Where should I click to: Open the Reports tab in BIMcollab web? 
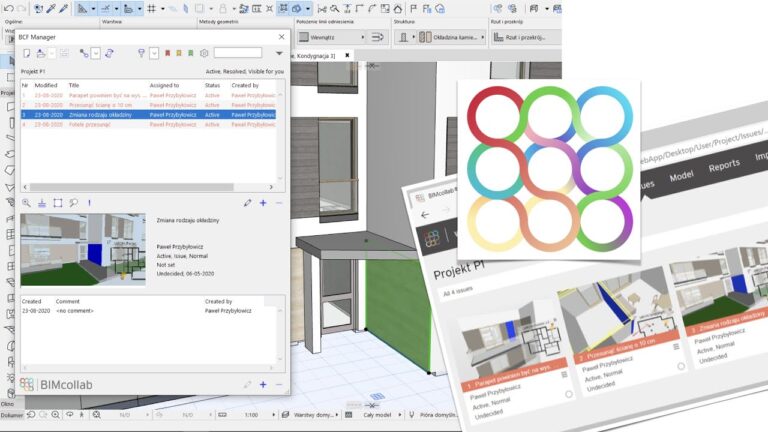724,166
